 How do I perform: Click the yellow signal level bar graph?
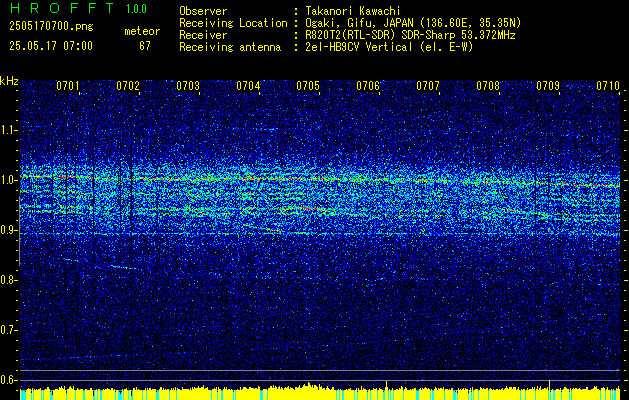click(x=320, y=393)
